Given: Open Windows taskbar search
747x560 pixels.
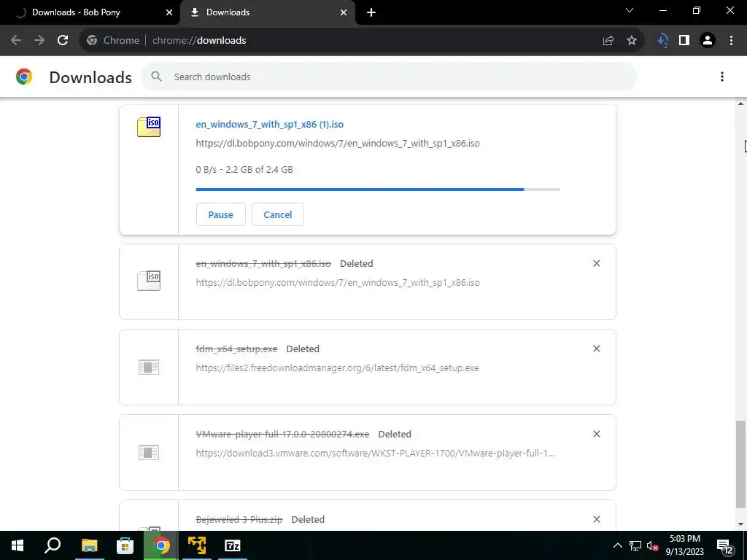Looking at the screenshot, I should click(x=53, y=545).
